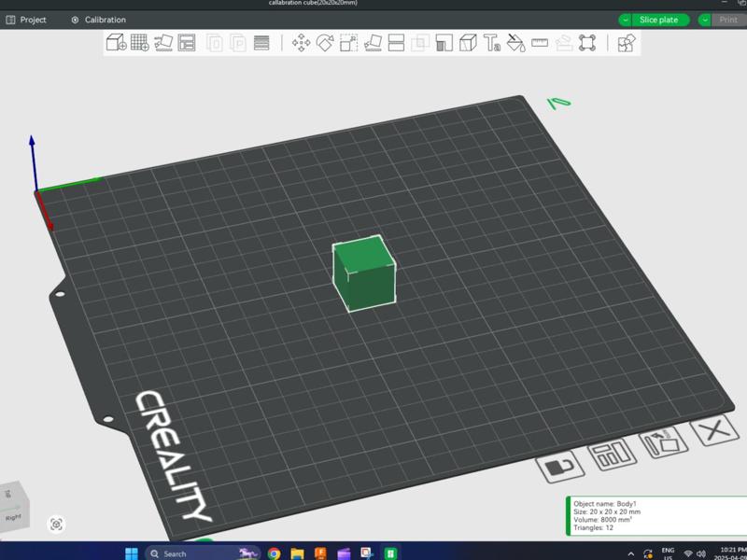Click the greyed-out Paste icon marked P

click(x=238, y=43)
